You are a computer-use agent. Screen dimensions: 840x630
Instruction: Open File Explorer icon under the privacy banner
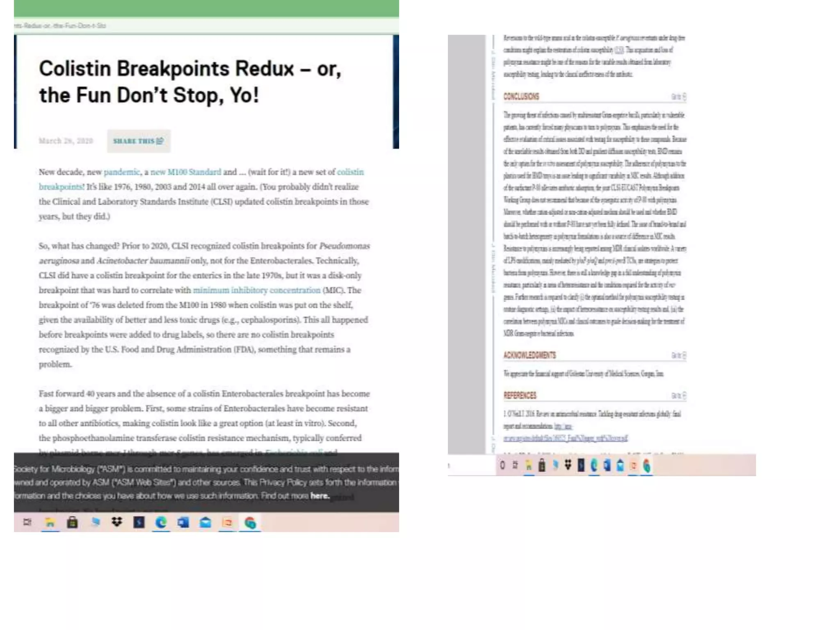coord(50,522)
